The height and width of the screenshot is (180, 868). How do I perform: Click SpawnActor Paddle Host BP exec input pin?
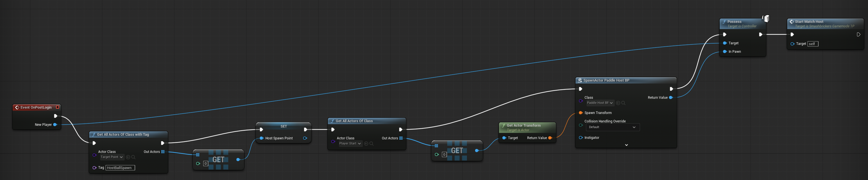coord(581,89)
